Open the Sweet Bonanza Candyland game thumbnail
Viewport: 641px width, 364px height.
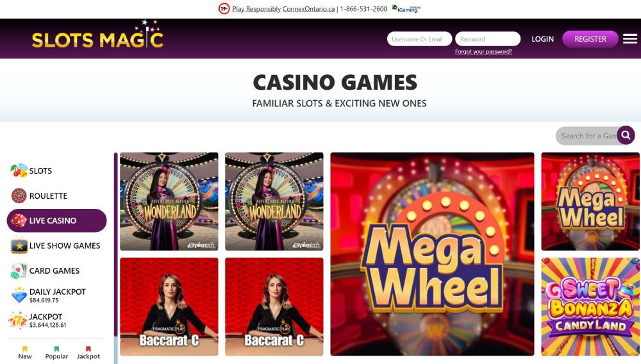click(590, 306)
